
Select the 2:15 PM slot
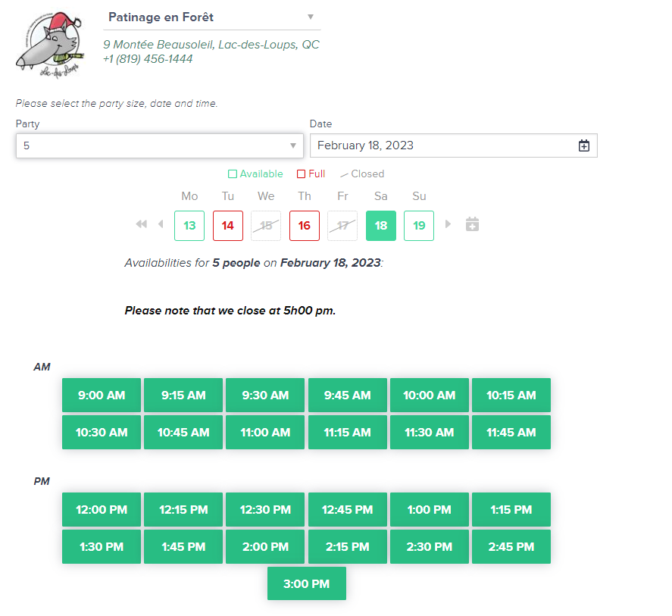(x=348, y=547)
